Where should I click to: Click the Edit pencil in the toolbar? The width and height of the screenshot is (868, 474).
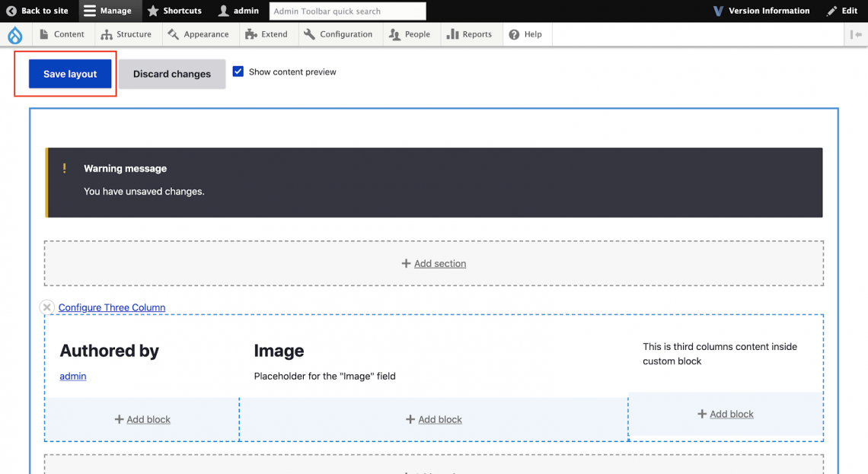[x=842, y=11]
